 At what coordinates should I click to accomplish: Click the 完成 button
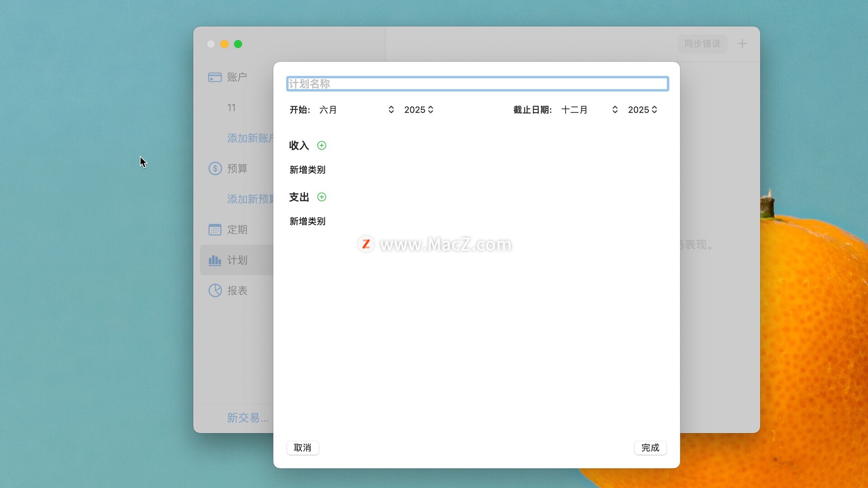(650, 448)
